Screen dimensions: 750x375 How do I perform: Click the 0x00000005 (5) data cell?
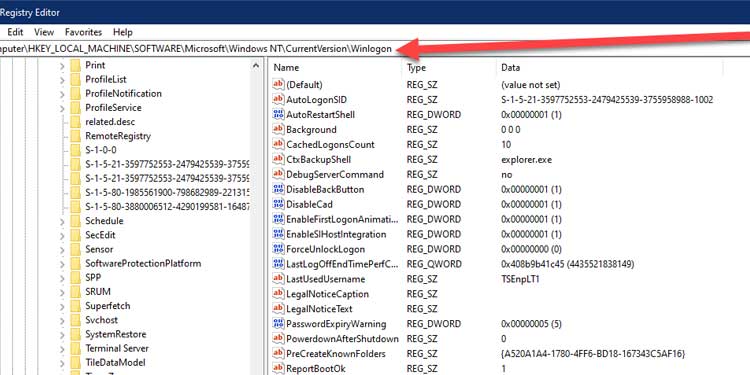click(x=531, y=324)
